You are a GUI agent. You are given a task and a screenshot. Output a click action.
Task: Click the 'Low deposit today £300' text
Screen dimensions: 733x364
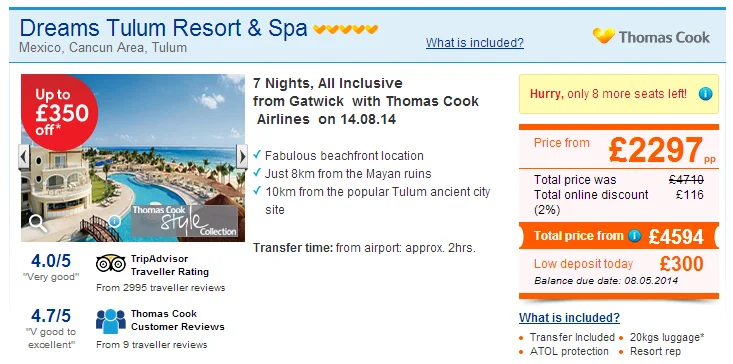coord(618,264)
